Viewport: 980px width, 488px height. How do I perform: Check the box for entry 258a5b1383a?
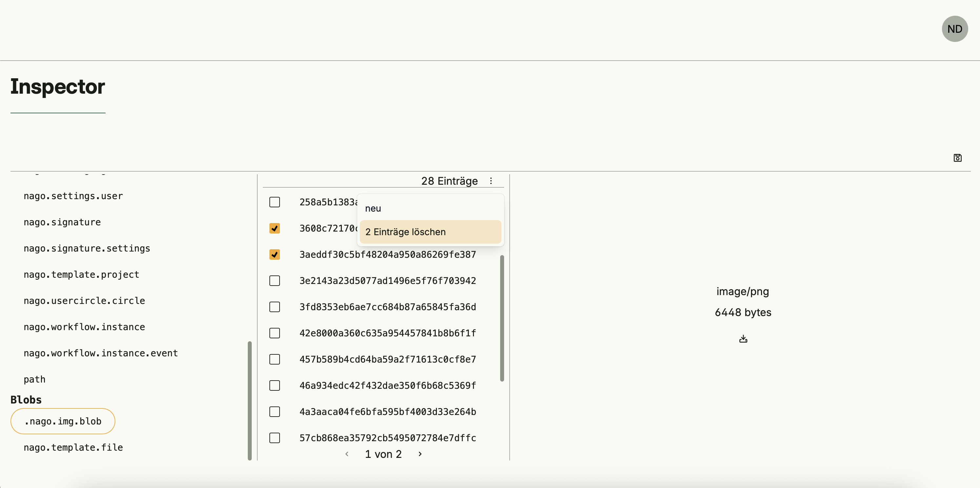click(274, 202)
